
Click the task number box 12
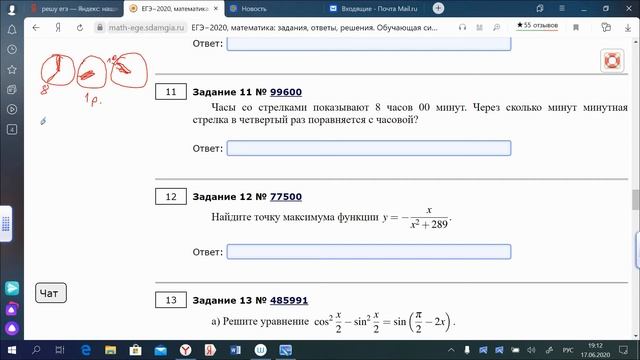171,197
